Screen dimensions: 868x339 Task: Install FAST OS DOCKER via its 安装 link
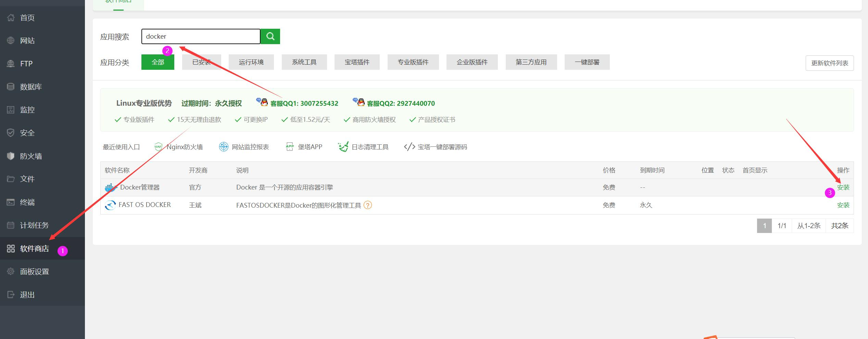(843, 205)
